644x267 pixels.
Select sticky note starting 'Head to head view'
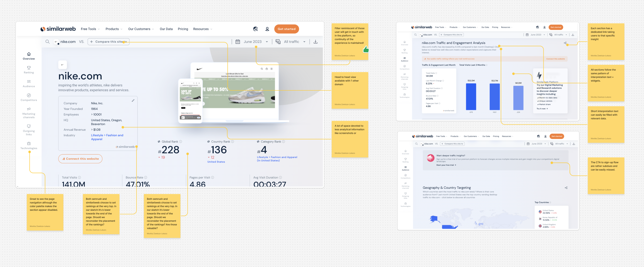350,90
